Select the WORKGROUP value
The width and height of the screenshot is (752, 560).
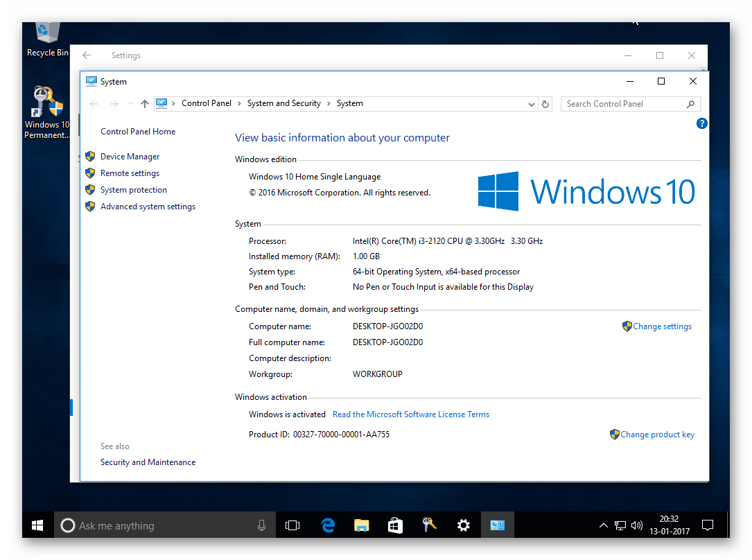click(x=378, y=374)
